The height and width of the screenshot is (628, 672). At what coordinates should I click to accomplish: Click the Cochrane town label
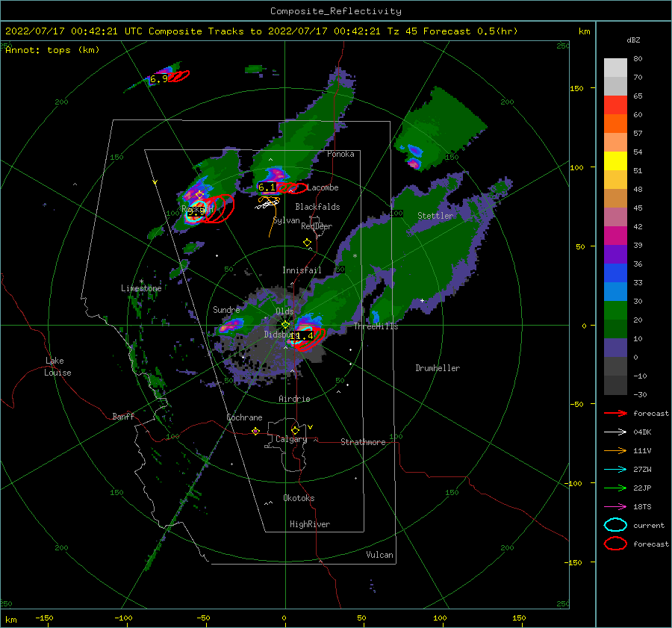[x=244, y=417]
